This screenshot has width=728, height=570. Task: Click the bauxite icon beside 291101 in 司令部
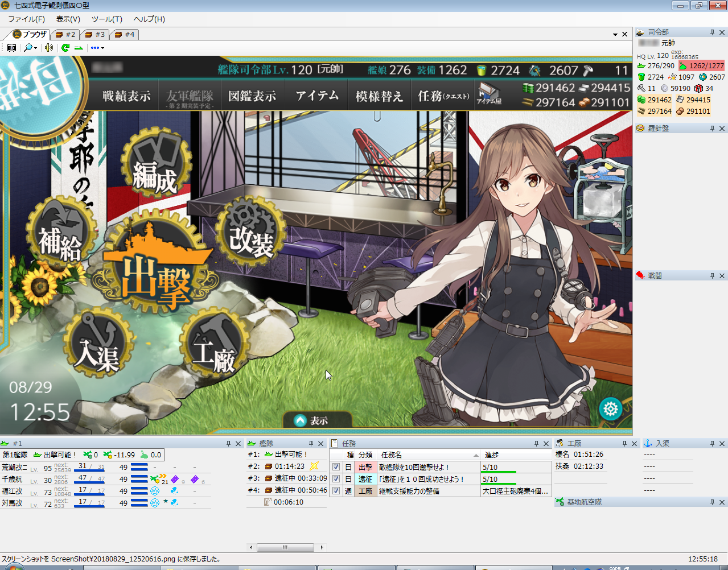(x=680, y=111)
